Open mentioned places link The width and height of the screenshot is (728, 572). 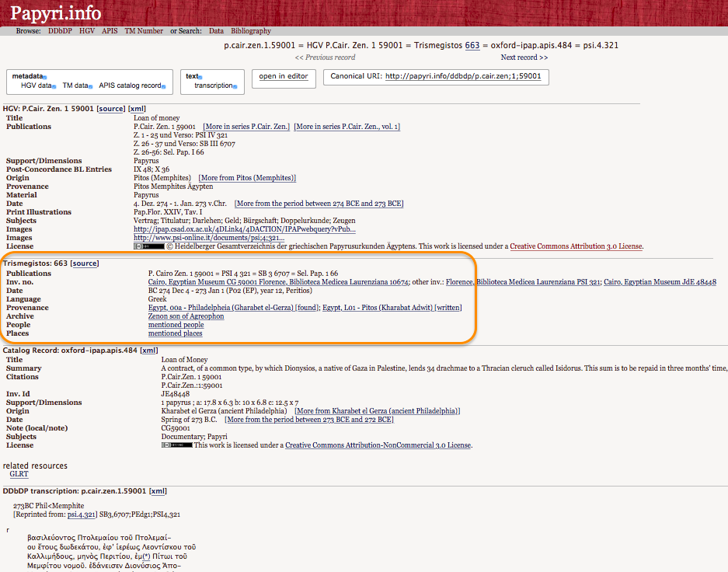pos(175,333)
